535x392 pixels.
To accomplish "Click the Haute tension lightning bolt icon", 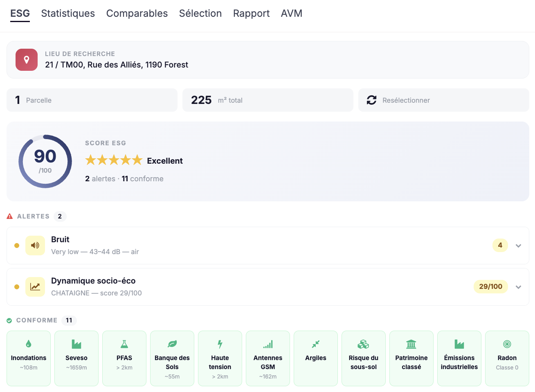I will tap(220, 344).
